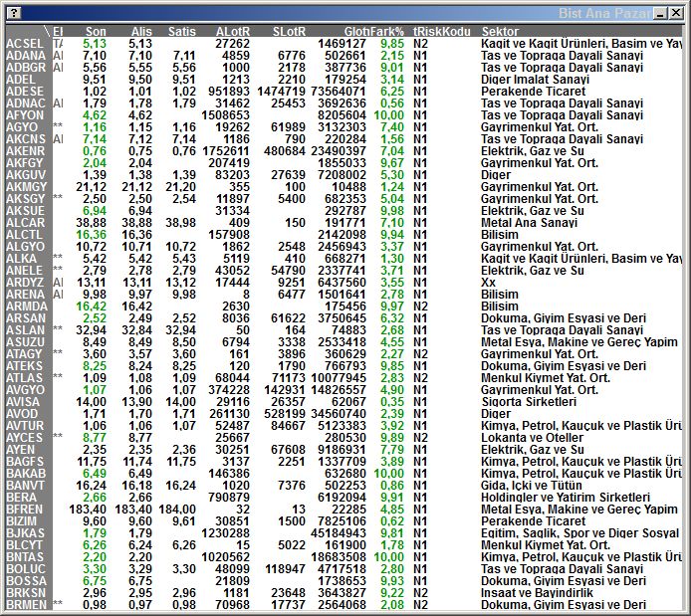Select the BERA ticker
Screen dimensions: 691x616
click(x=22, y=498)
